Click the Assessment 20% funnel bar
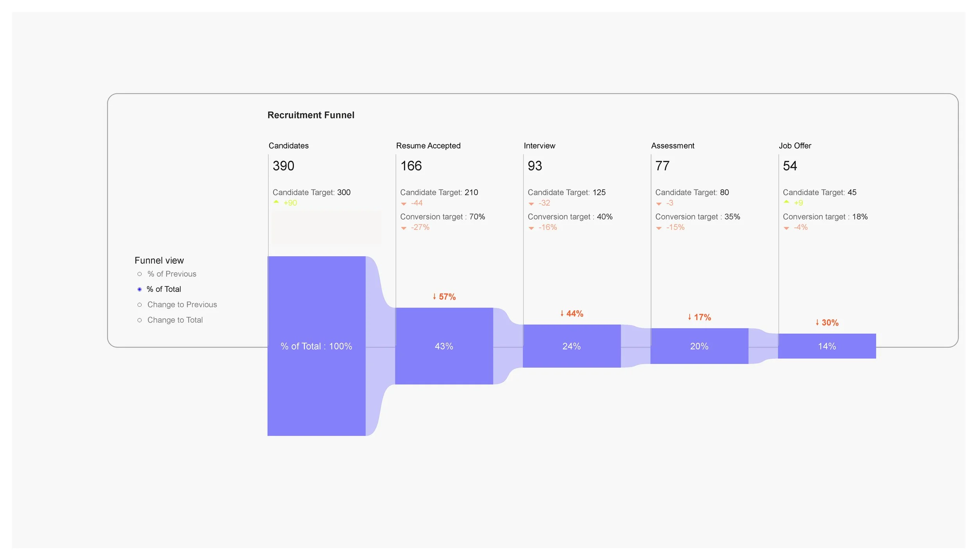Image resolution: width=977 pixels, height=560 pixels. (700, 346)
